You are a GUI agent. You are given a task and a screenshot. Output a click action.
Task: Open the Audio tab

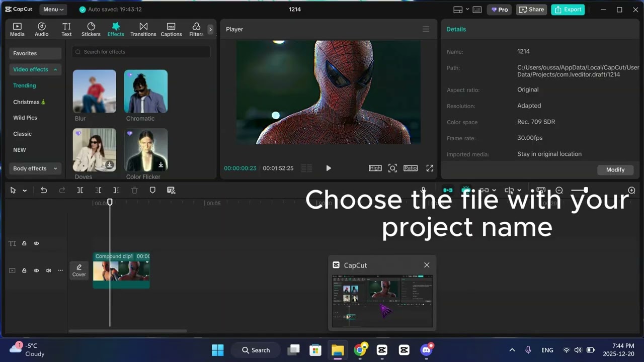pyautogui.click(x=42, y=30)
